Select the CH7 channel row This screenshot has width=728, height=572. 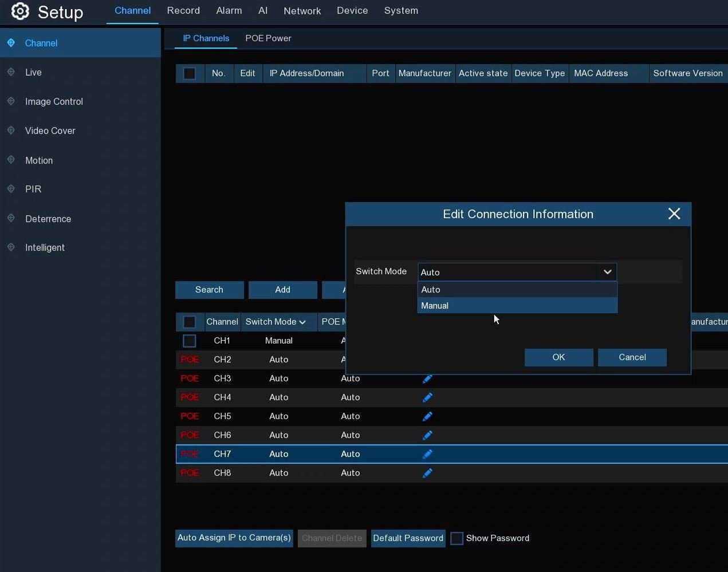point(222,454)
